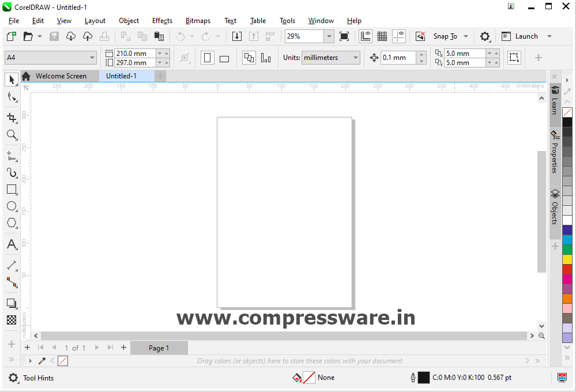Select the Page 1 tab

point(159,348)
